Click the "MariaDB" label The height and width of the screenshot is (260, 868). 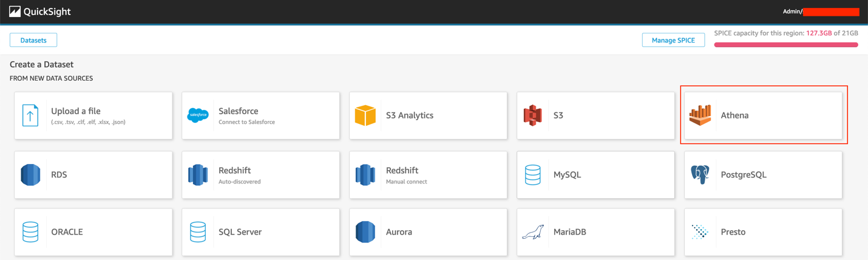(570, 232)
